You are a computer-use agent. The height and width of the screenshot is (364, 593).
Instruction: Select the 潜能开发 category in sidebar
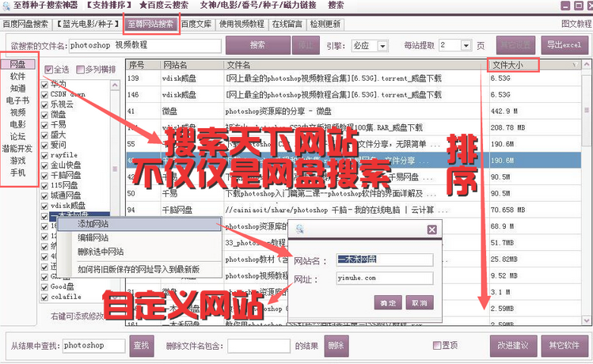coord(17,149)
